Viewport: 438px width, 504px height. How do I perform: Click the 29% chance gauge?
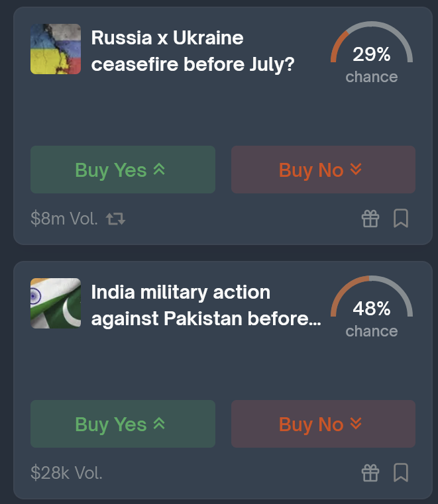(x=372, y=53)
